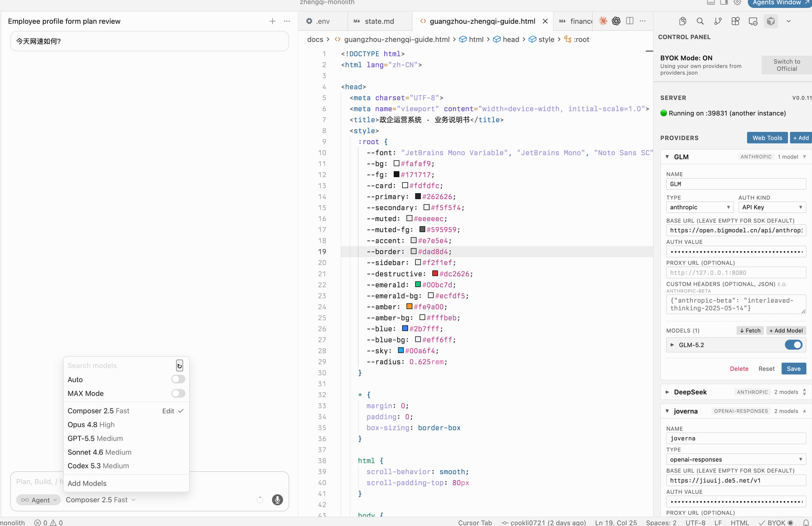Viewport: 812px width, 526px height.
Task: Click the Search models input field
Action: coord(121,365)
